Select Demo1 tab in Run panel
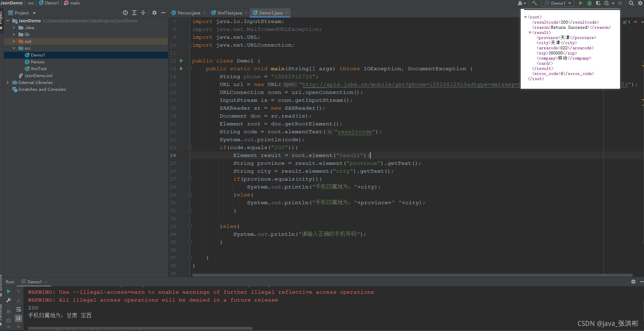The width and height of the screenshot is (644, 331). pyautogui.click(x=35, y=282)
